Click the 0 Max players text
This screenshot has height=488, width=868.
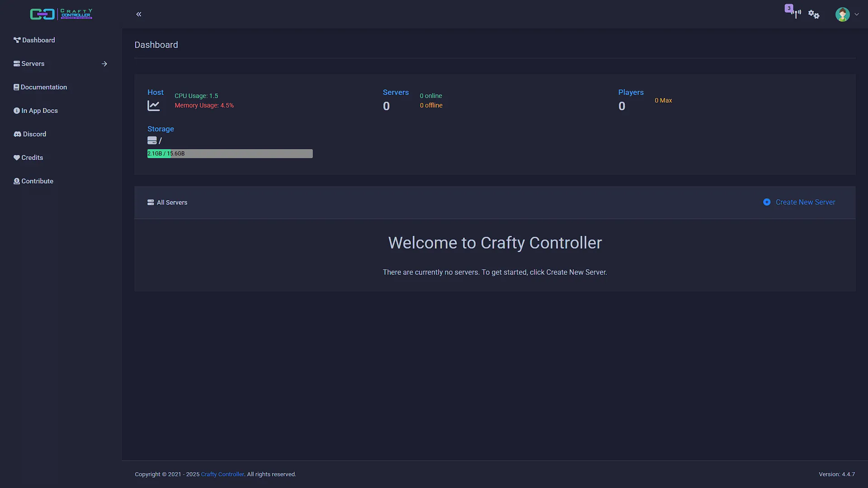[x=663, y=100]
